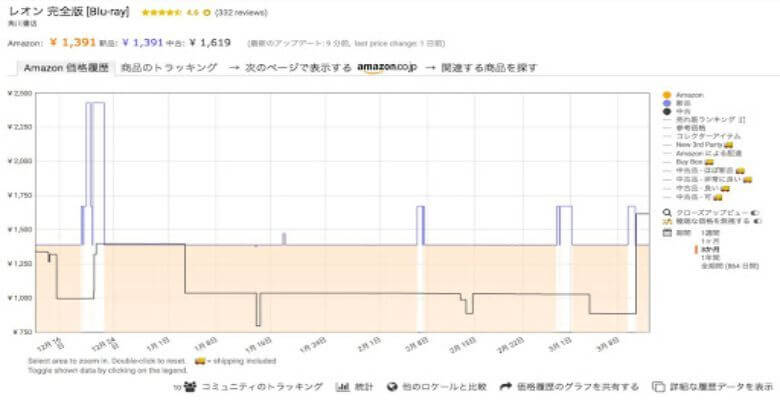Click the community tracking people icon

pyautogui.click(x=190, y=386)
